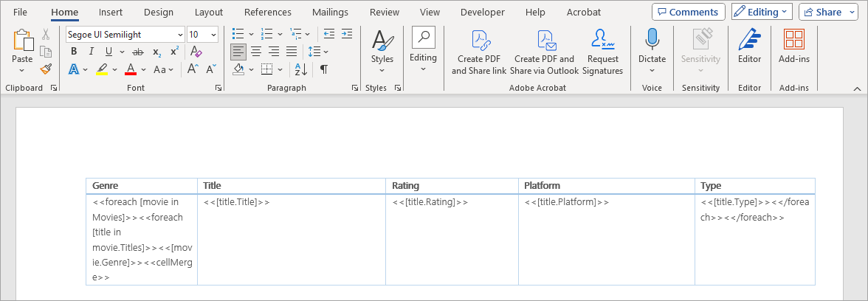Click Create PDF and Share via Outlook
The height and width of the screenshot is (301, 868).
click(x=544, y=52)
